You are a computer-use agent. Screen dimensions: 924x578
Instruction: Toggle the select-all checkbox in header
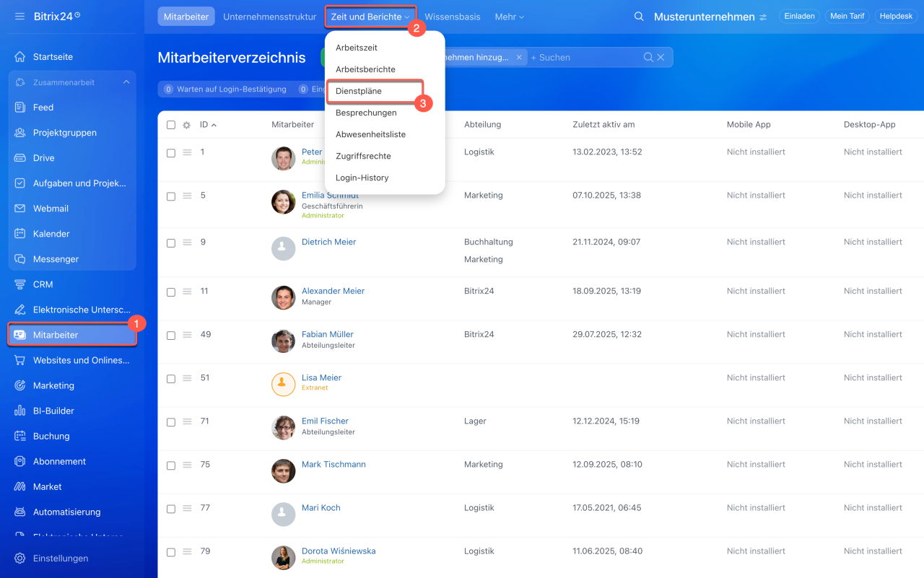click(x=171, y=125)
